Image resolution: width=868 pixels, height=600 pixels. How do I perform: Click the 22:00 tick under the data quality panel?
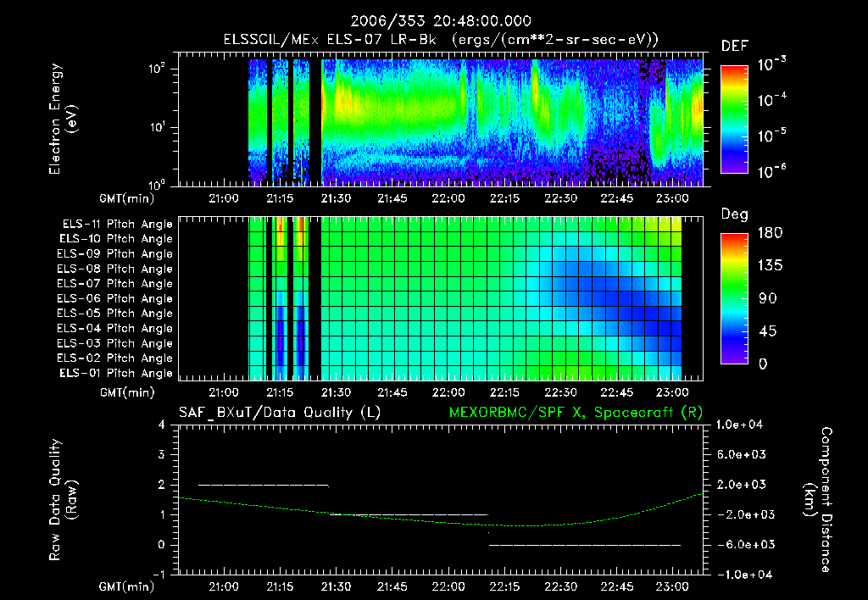(x=448, y=586)
